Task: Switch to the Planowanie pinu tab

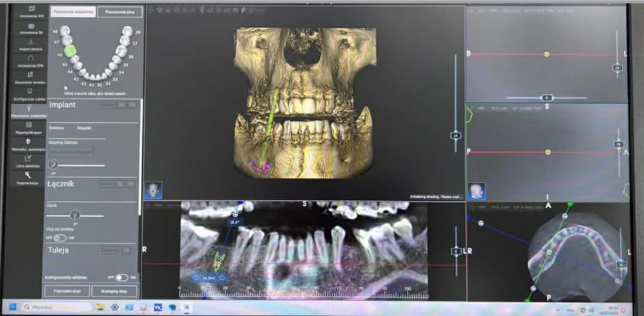Action: [x=119, y=12]
